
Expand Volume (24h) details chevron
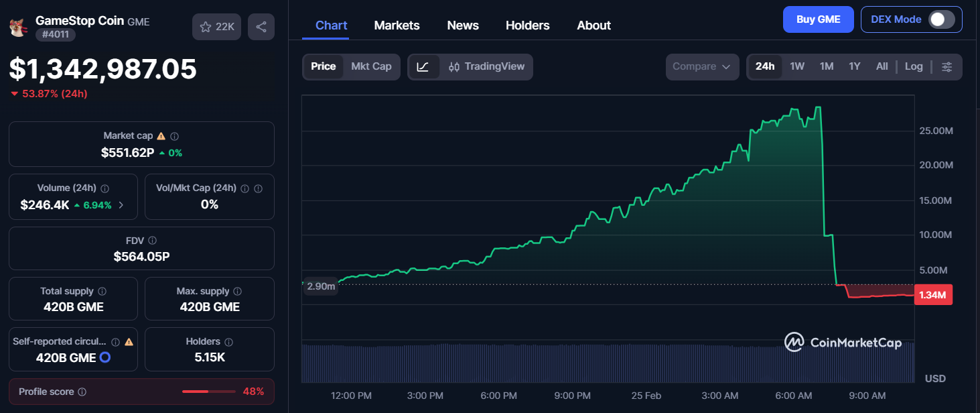click(121, 205)
